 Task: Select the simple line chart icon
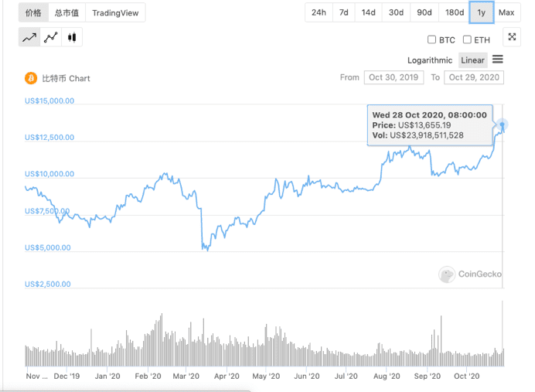(x=29, y=37)
